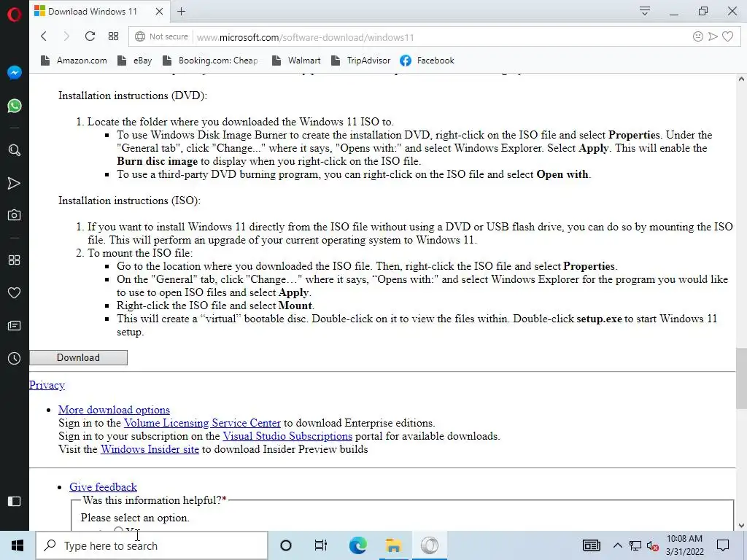Open Cortana circle icon on taskbar

pos(286,545)
